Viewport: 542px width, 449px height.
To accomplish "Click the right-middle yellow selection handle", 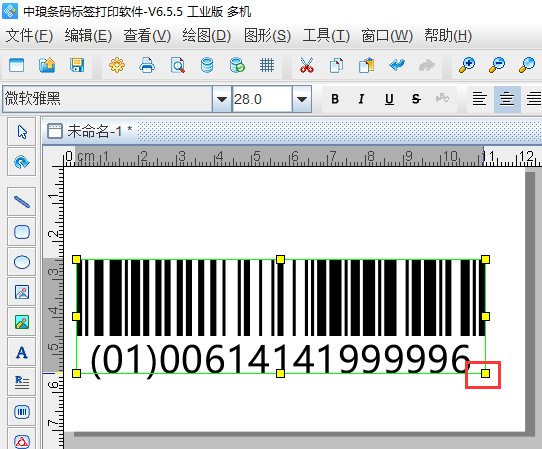I will tap(485, 316).
